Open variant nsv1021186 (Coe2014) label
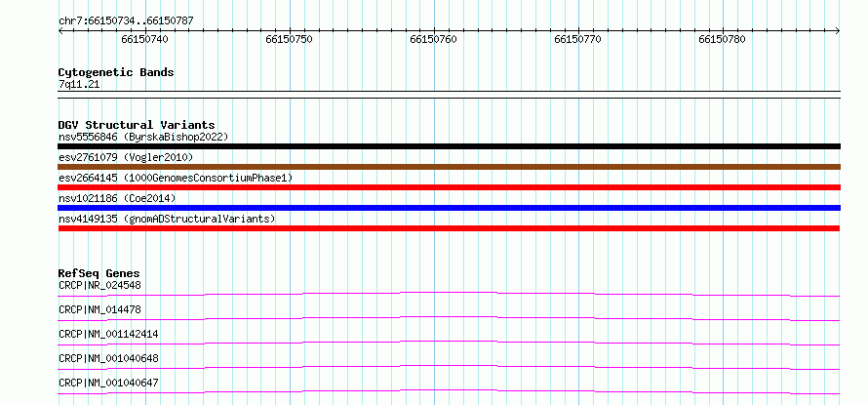The width and height of the screenshot is (868, 405). [119, 198]
